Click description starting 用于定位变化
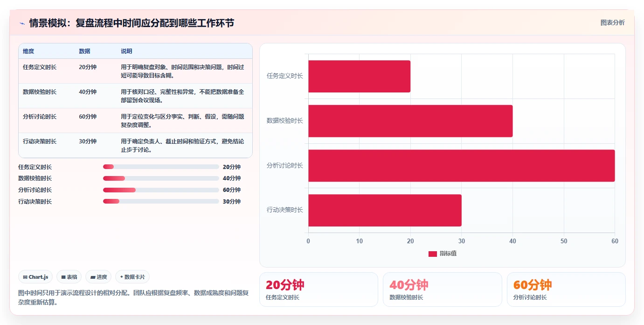Image resolution: width=644 pixels, height=325 pixels. tap(182, 121)
